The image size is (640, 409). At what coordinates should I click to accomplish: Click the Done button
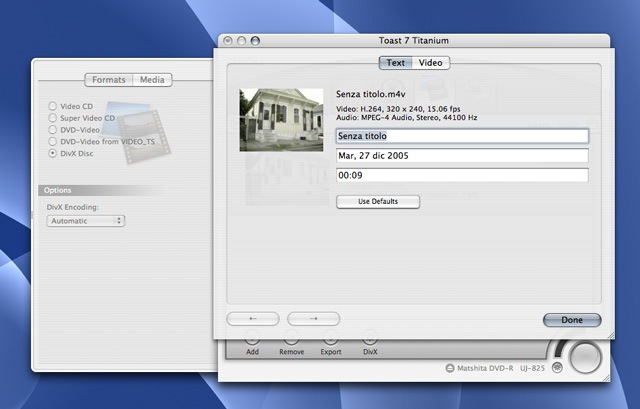pos(572,320)
